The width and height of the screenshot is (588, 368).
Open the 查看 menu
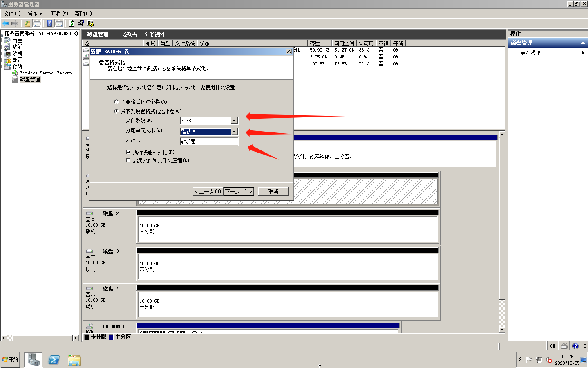tap(60, 13)
